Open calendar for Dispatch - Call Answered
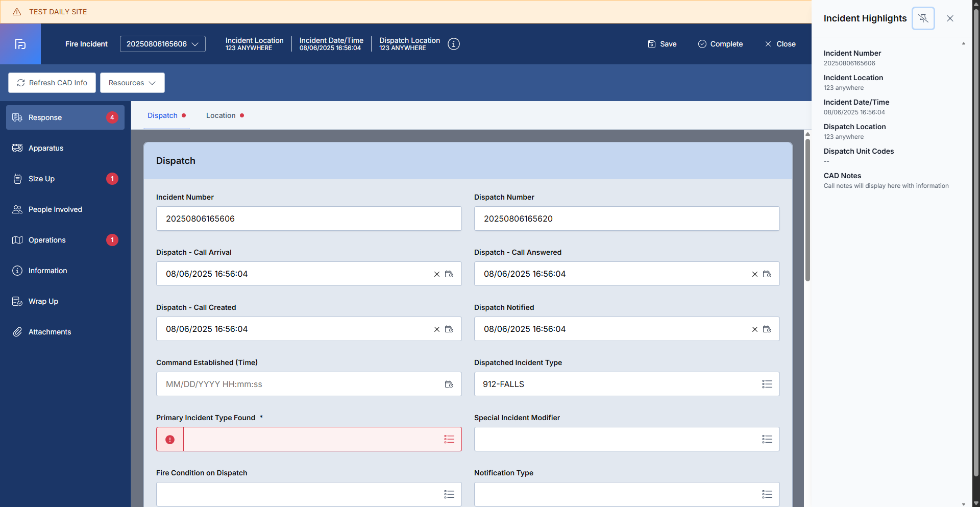Viewport: 980px width, 507px height. tap(767, 274)
